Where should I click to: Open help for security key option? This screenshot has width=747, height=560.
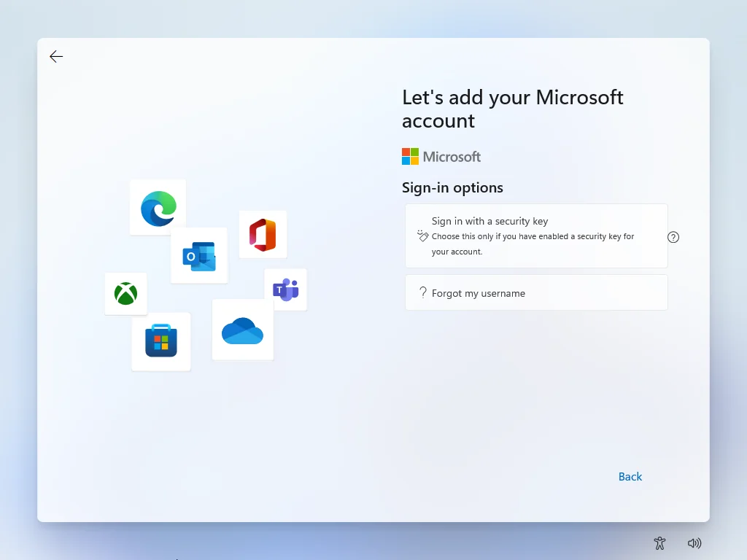click(673, 237)
